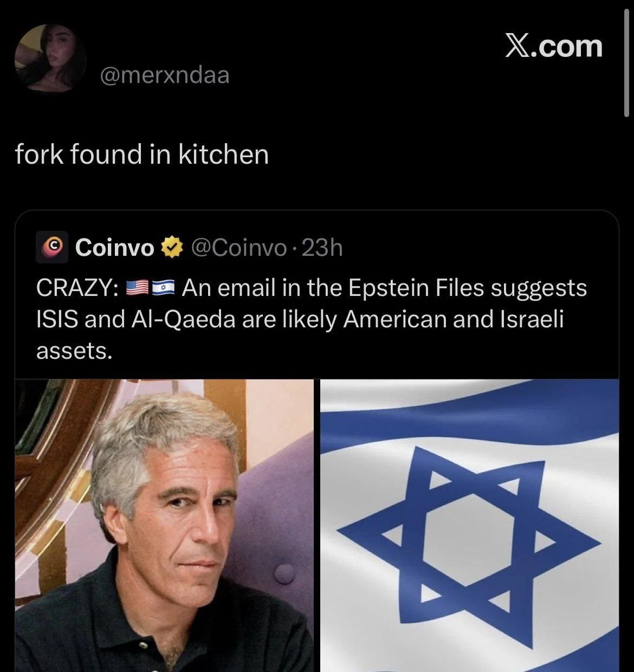Open the 23h timestamp link

(322, 248)
